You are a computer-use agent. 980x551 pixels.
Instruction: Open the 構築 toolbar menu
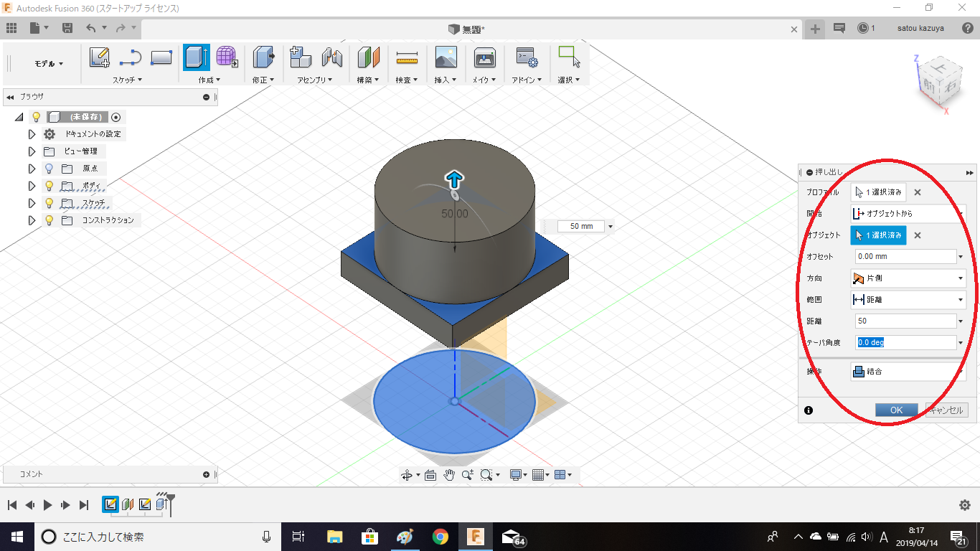tap(368, 80)
